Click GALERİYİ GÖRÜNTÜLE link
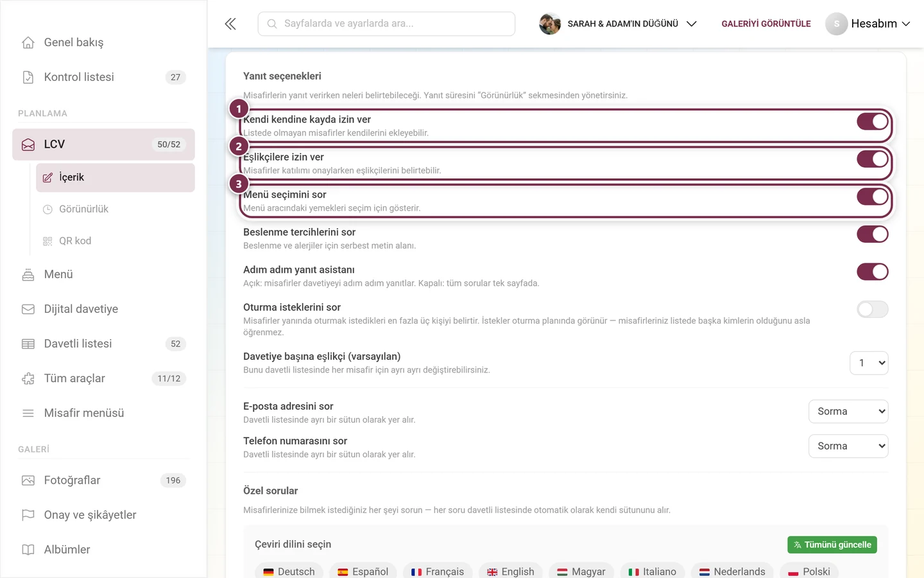Image resolution: width=924 pixels, height=578 pixels. [x=766, y=24]
